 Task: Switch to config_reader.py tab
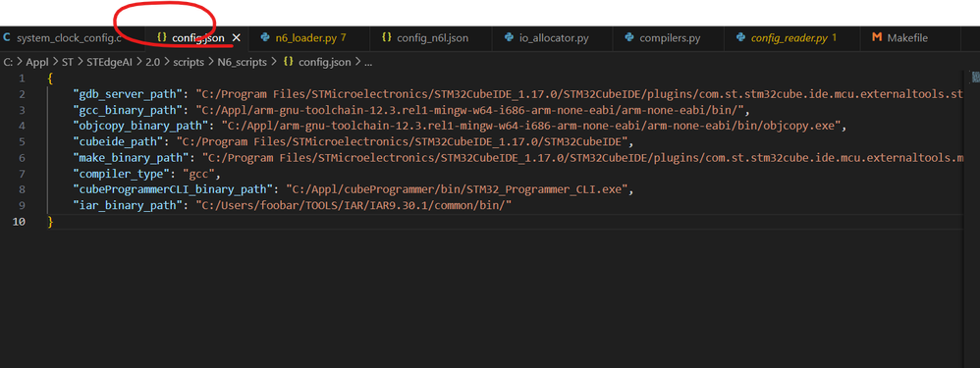tap(787, 38)
